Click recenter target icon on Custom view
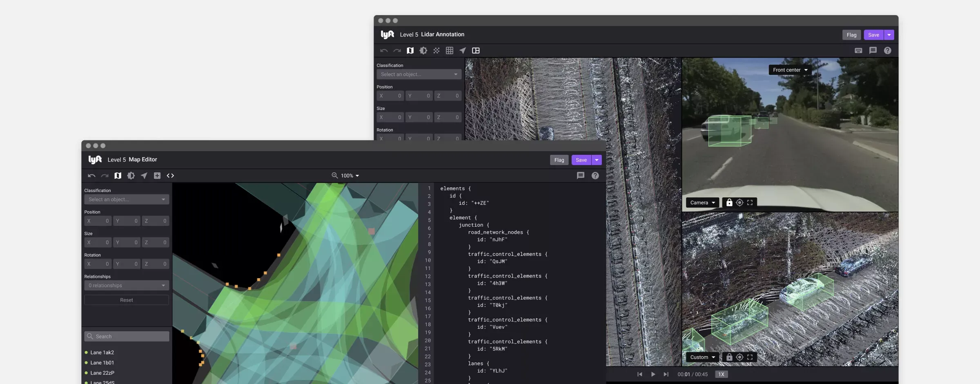The image size is (980, 384). coord(739,357)
